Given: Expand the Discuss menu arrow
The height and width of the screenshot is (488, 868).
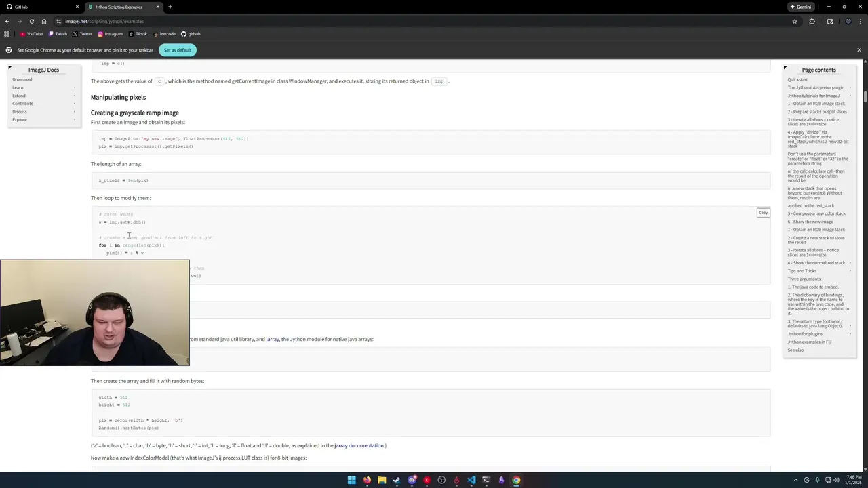Looking at the screenshot, I should pos(75,112).
